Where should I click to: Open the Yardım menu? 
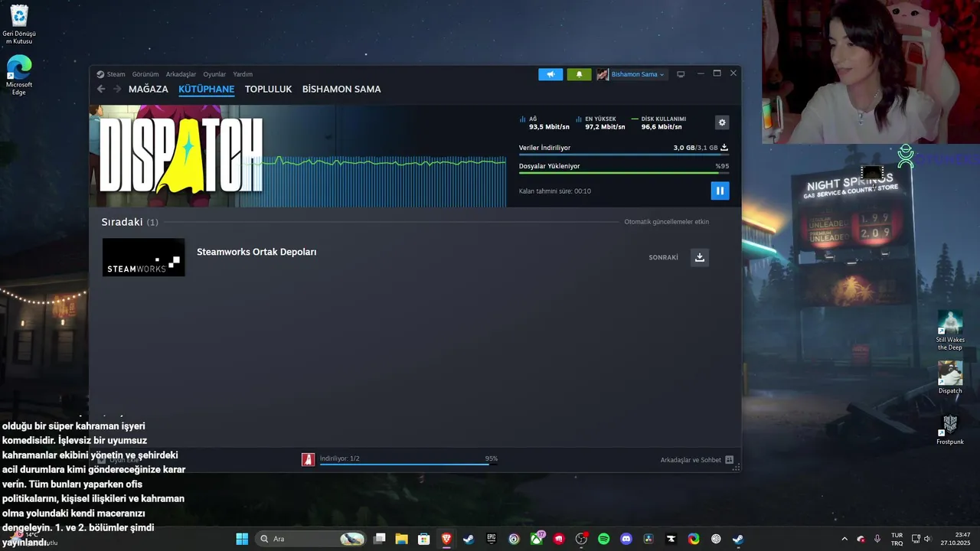coord(243,74)
